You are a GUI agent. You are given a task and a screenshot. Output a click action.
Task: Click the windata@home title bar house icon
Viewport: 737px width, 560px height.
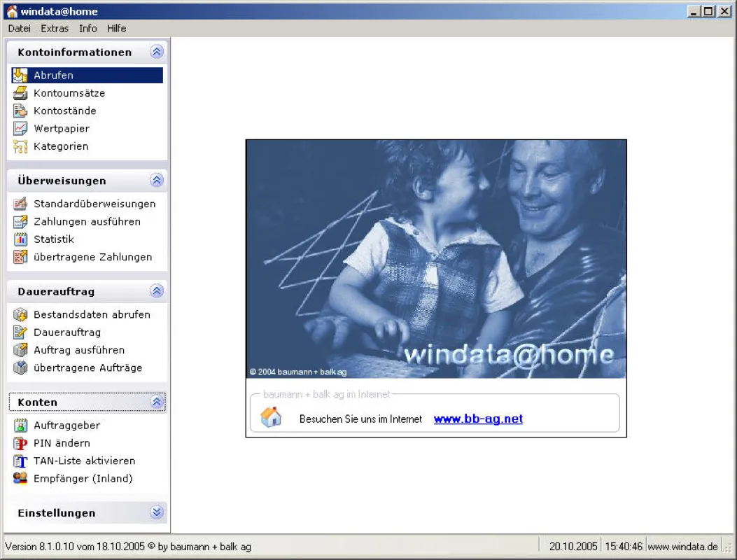tap(12, 11)
